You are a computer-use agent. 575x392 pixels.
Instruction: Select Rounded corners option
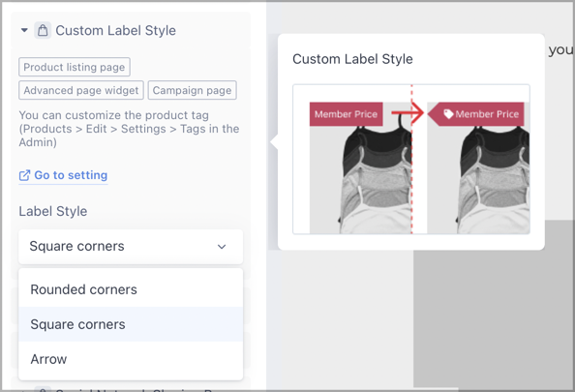(131, 289)
